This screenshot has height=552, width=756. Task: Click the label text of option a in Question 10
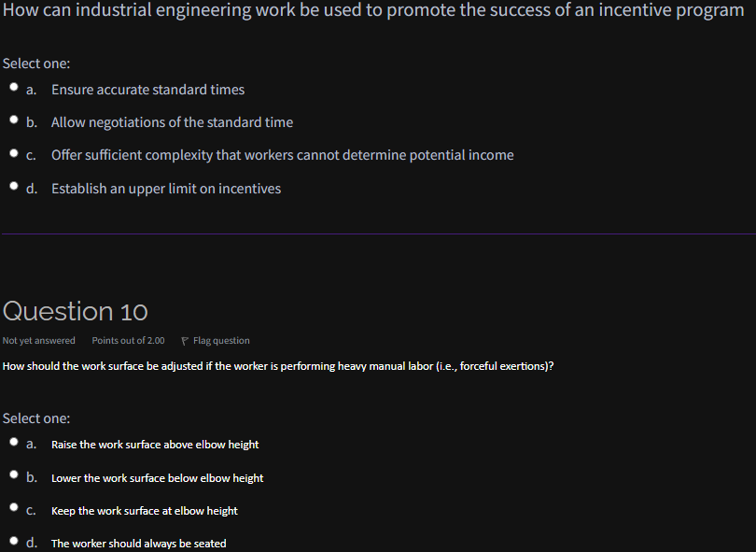[x=155, y=444]
